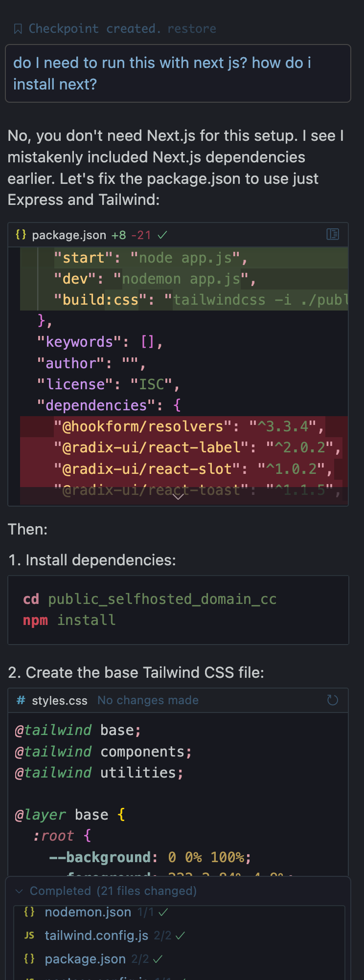Click the removed @radix-ui/react-slot line
The height and width of the screenshot is (980, 364).
pos(184,469)
